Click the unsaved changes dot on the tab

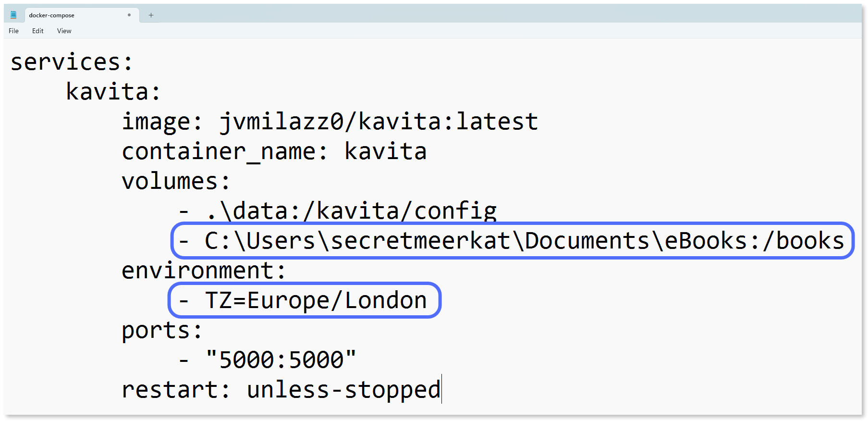coord(129,15)
